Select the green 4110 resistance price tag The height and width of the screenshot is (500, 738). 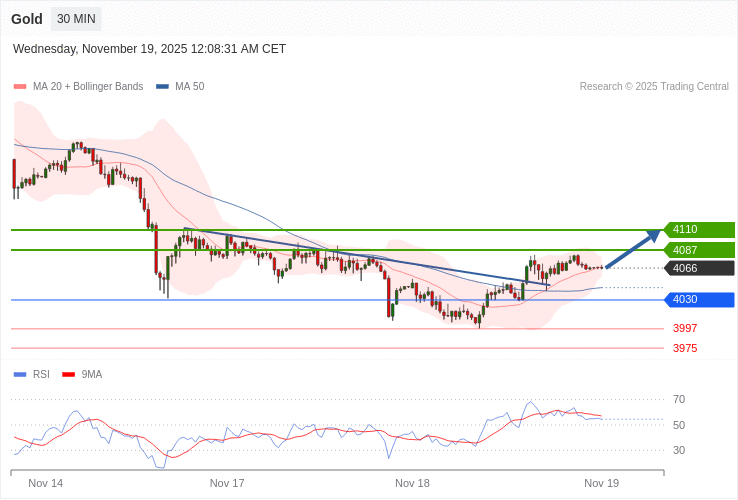(x=698, y=230)
